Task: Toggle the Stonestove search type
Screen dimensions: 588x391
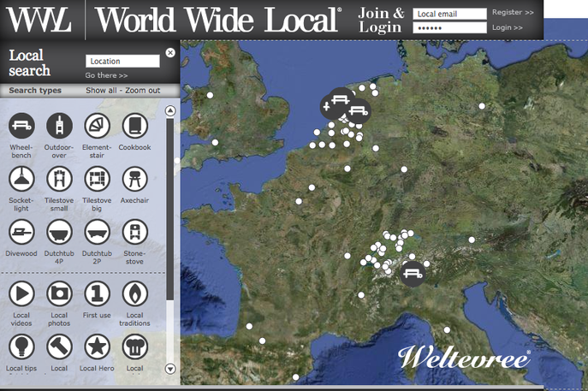Action: (x=134, y=232)
